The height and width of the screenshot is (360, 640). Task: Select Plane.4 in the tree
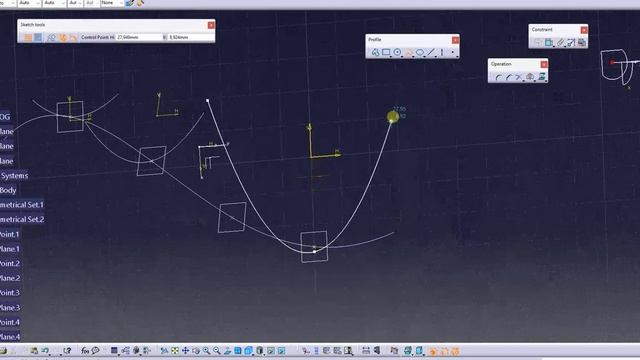click(10, 337)
